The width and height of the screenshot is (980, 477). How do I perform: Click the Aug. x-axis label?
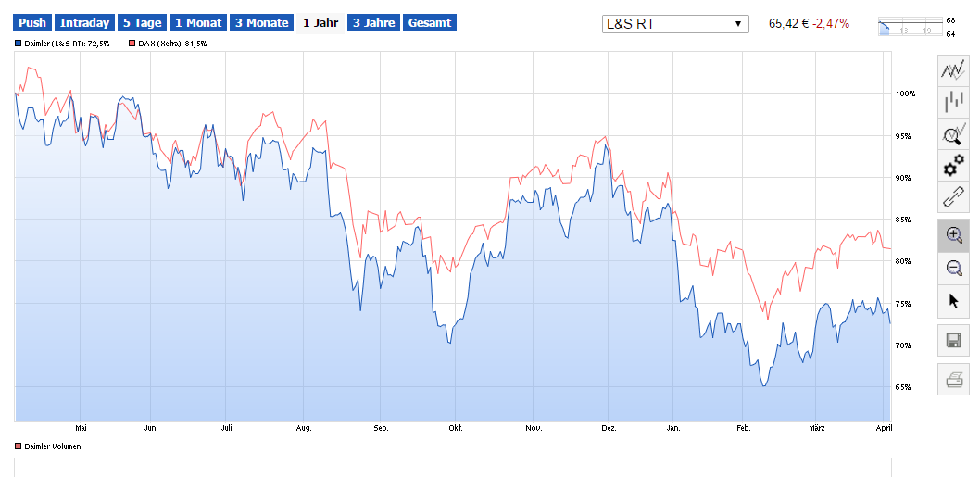304,428
